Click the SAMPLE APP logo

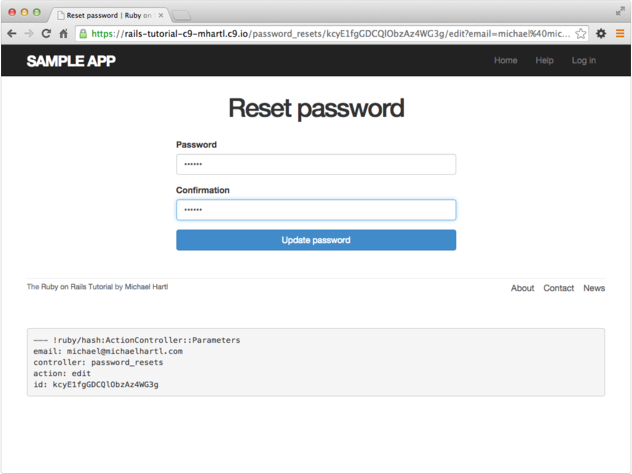[x=70, y=61]
